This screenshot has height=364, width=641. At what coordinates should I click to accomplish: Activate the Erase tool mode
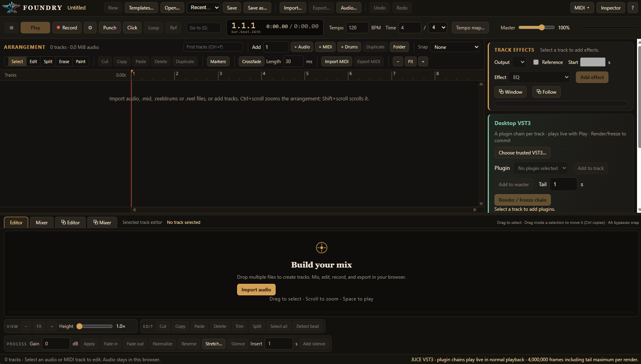(64, 62)
